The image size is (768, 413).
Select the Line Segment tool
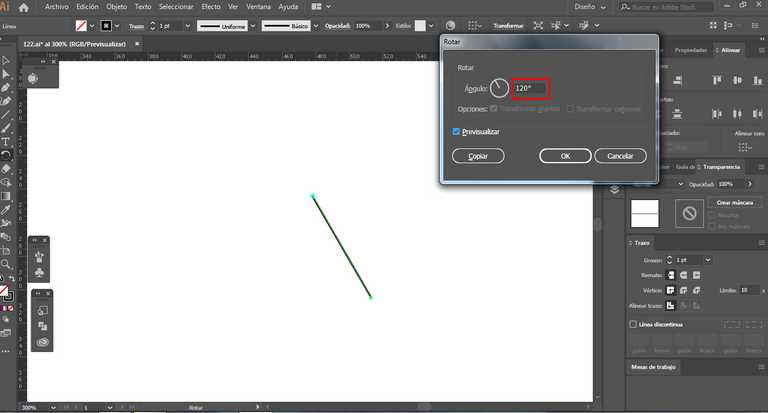tap(6, 115)
